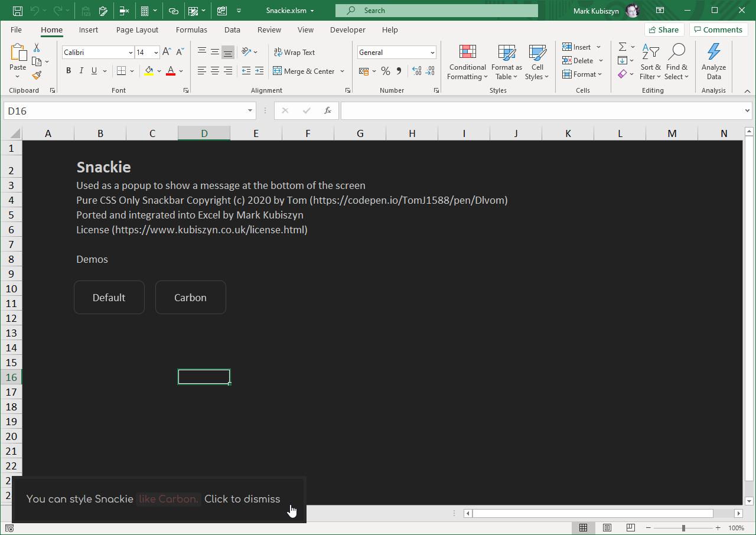Image resolution: width=756 pixels, height=535 pixels.
Task: Click the Percent Style icon
Action: pos(386,71)
